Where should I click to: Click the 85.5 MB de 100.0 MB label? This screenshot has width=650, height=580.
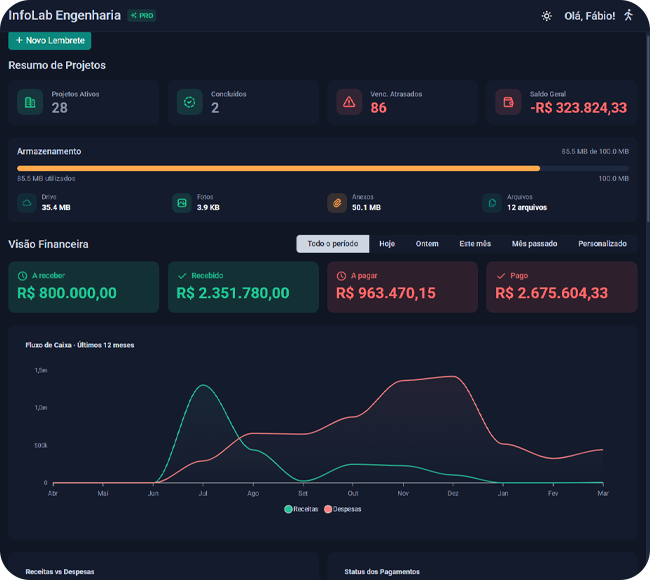pos(595,152)
